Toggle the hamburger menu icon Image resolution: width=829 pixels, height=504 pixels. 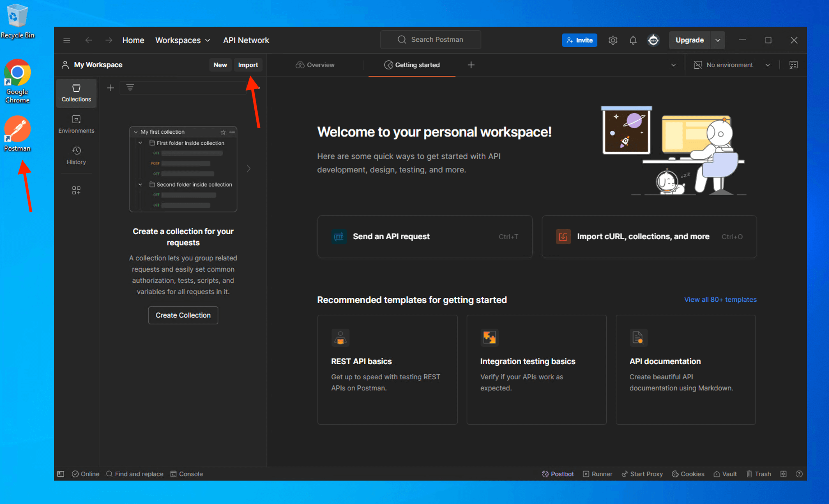point(67,40)
